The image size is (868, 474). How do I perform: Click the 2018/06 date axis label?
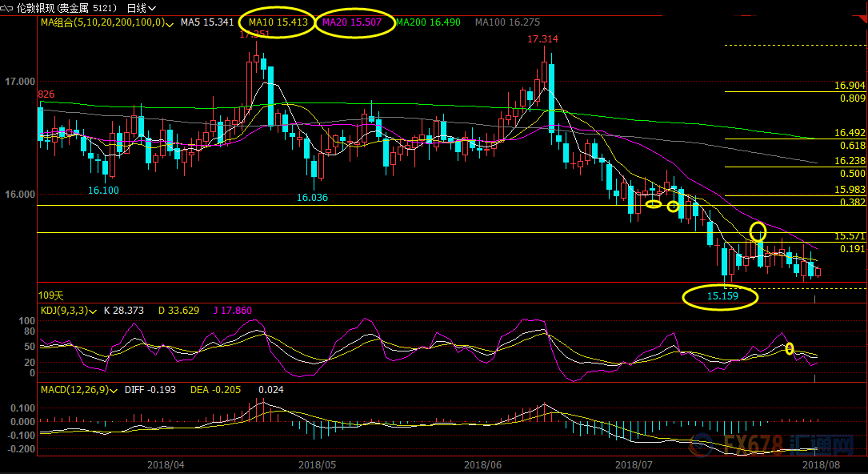[483, 464]
